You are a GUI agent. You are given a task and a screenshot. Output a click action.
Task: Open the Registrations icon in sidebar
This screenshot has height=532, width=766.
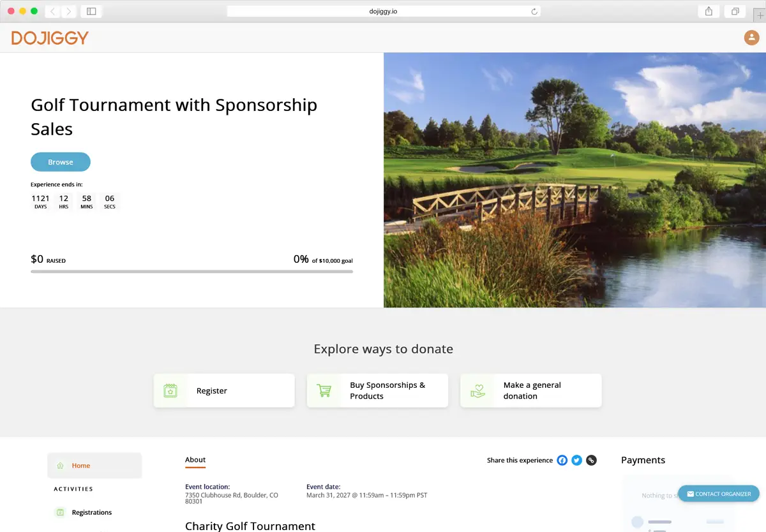[x=60, y=512]
